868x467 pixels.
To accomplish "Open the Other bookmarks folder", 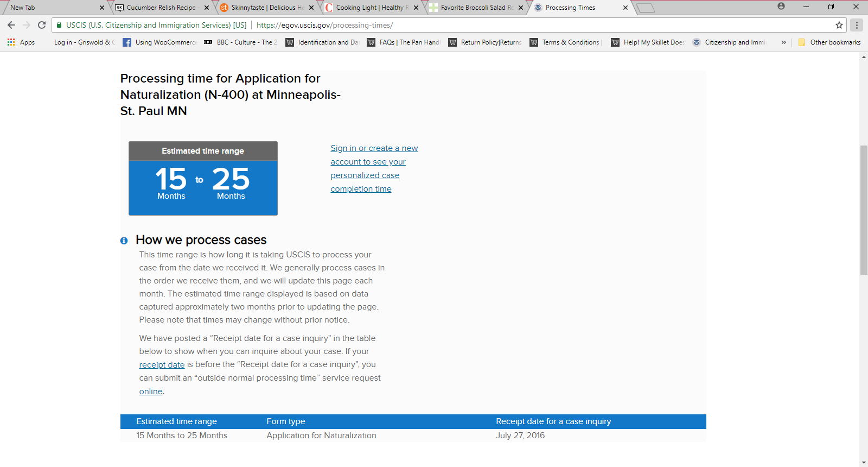I will pyautogui.click(x=829, y=42).
